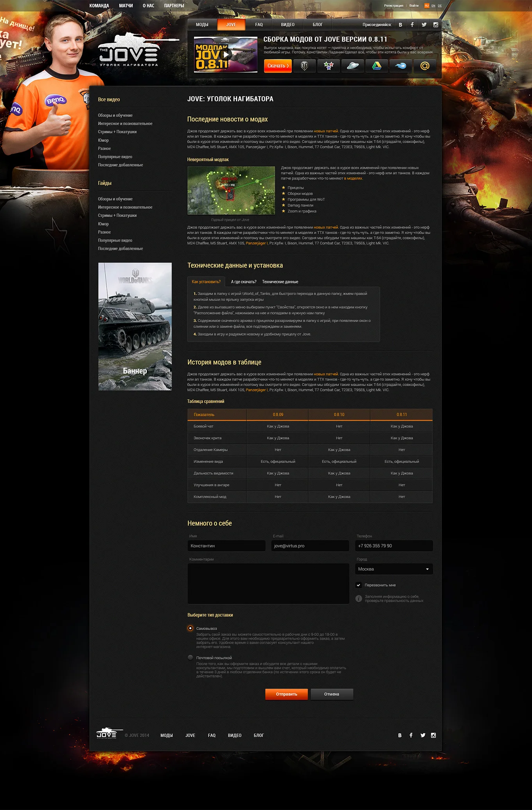Click the empty Комментарии text area
This screenshot has height=810, width=532.
[268, 583]
